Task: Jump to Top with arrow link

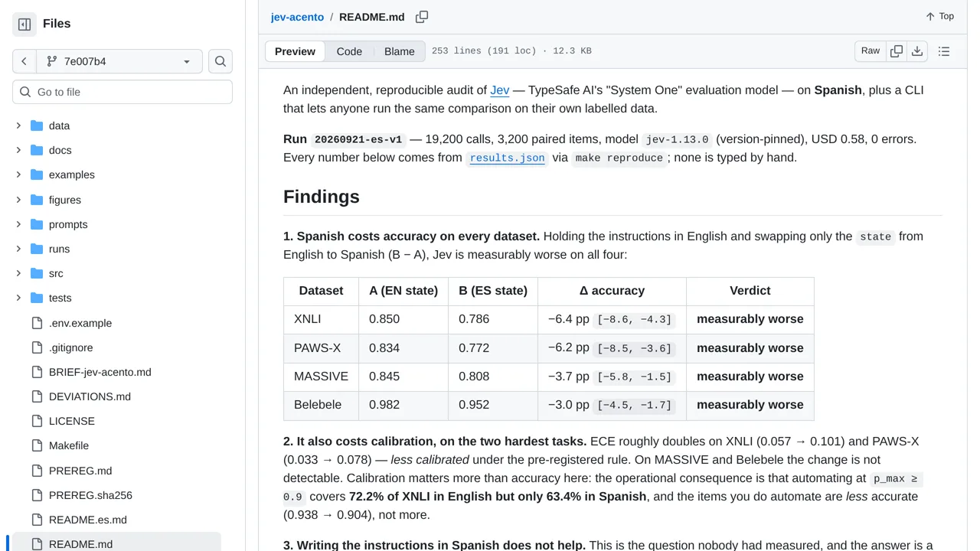Action: [940, 16]
